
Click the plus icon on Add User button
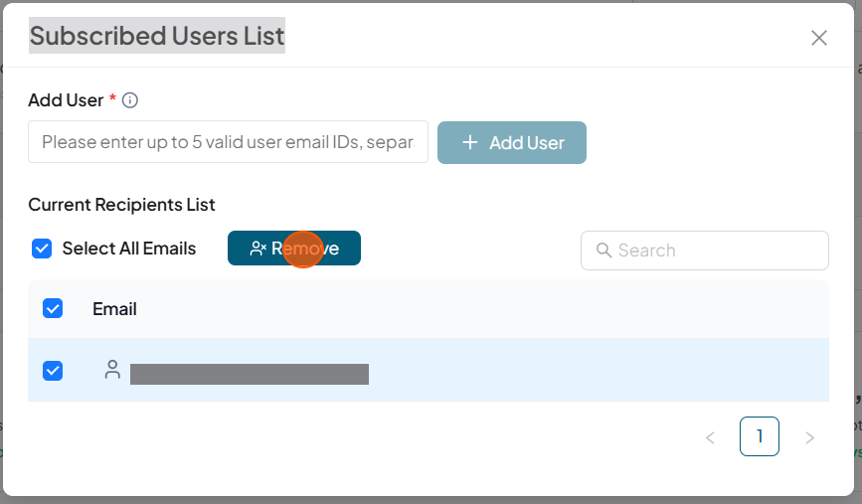[x=470, y=142]
